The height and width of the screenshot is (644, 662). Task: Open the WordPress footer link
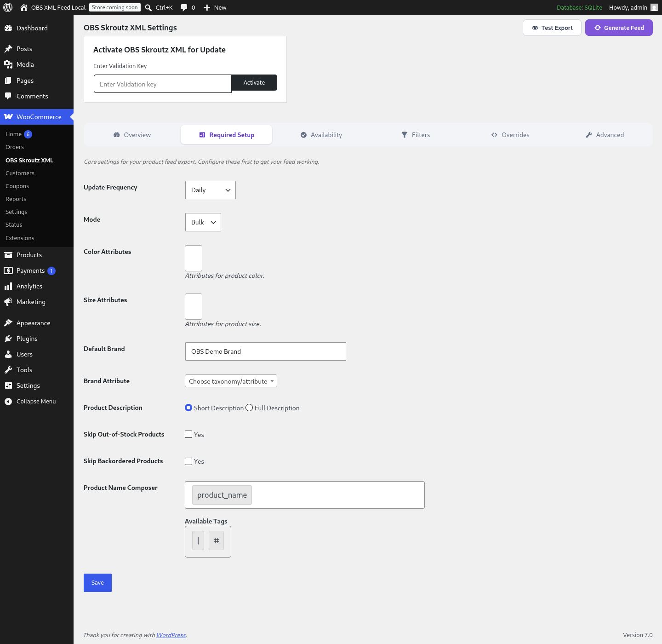[x=171, y=635]
